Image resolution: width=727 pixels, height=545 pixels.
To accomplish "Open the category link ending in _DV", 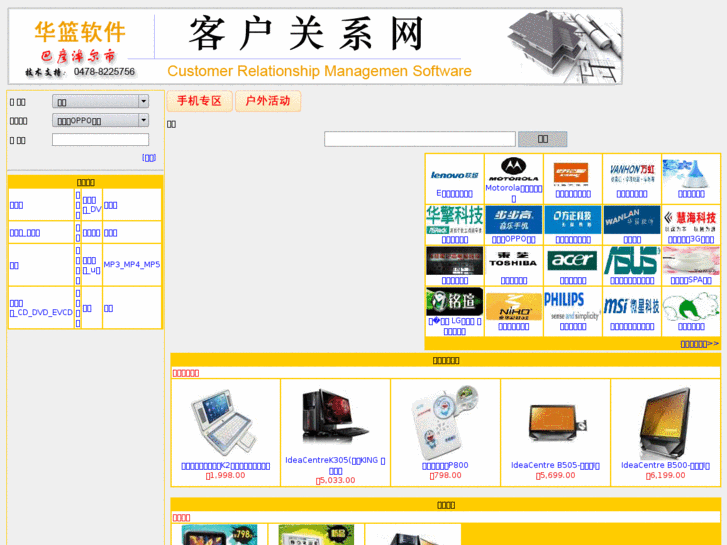I will coord(92,205).
